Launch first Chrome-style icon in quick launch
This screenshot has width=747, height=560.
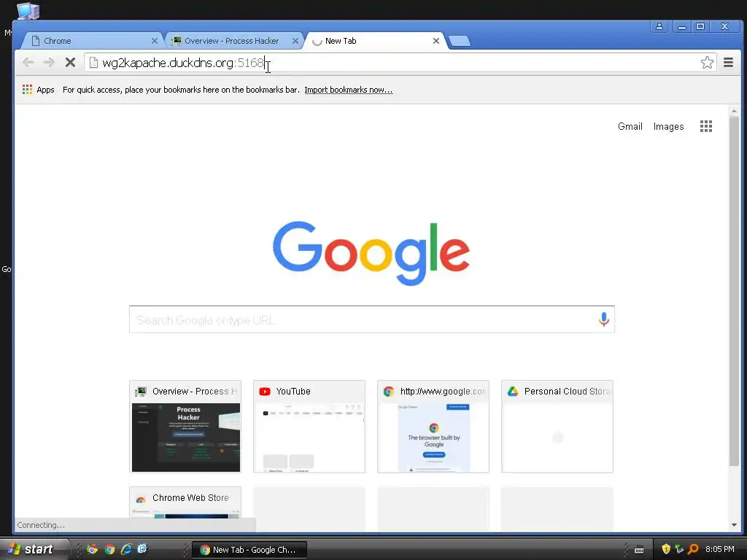pyautogui.click(x=93, y=549)
